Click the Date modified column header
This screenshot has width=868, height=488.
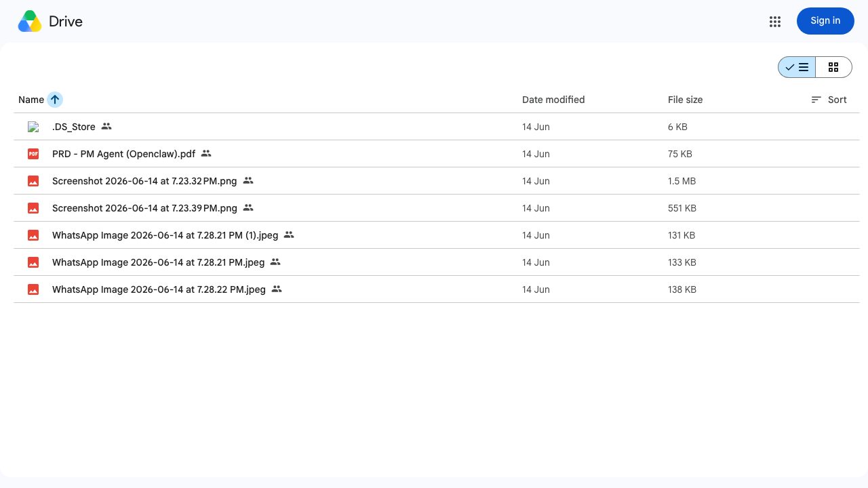tap(553, 100)
